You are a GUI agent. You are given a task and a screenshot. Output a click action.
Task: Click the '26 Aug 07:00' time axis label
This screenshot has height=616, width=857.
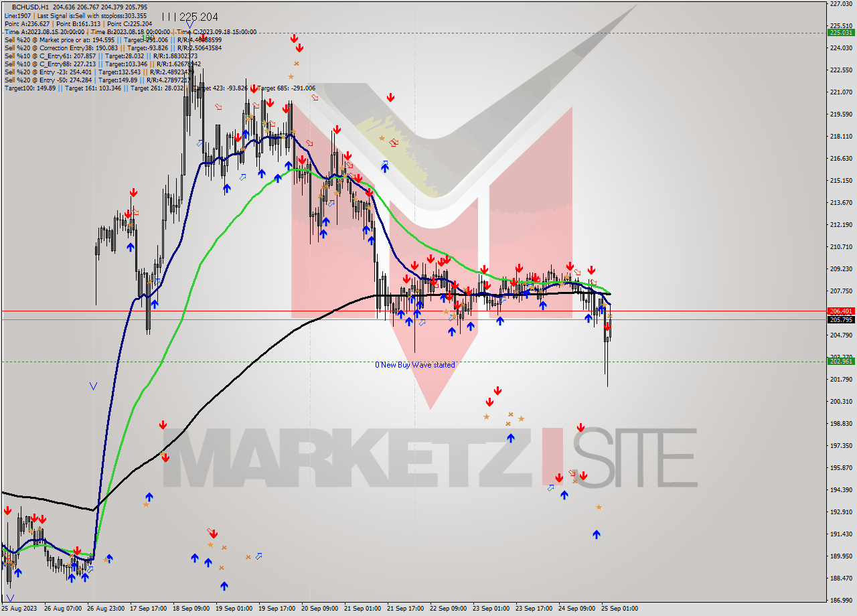coord(62,609)
